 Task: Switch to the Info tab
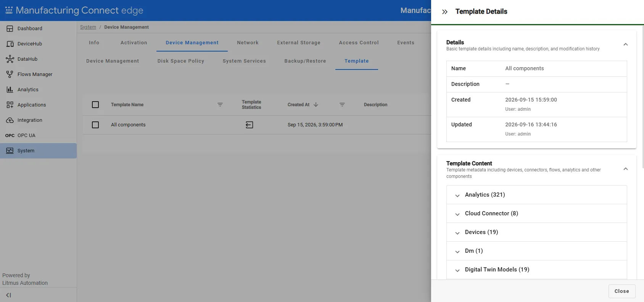click(94, 43)
